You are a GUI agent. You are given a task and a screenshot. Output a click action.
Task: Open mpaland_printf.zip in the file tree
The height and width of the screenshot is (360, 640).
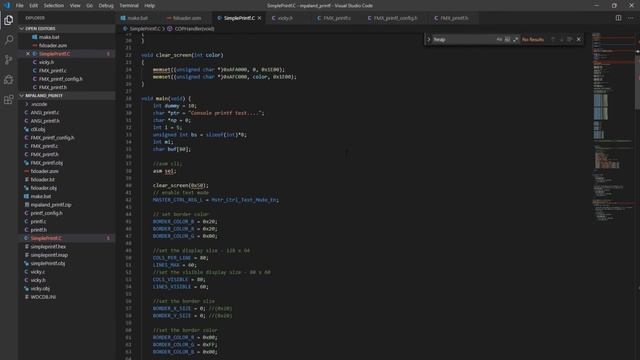pos(51,205)
